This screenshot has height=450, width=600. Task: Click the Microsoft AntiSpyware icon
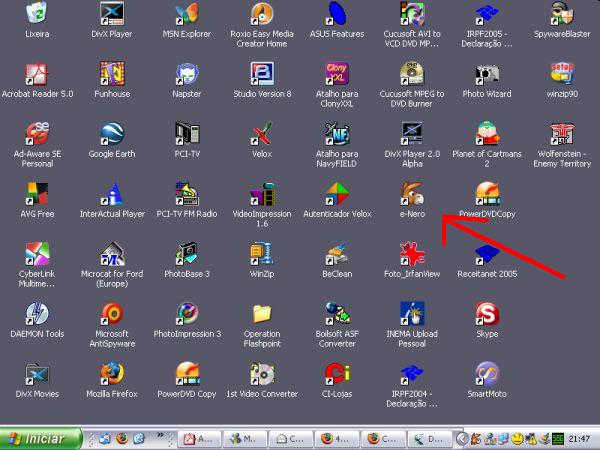(x=112, y=313)
